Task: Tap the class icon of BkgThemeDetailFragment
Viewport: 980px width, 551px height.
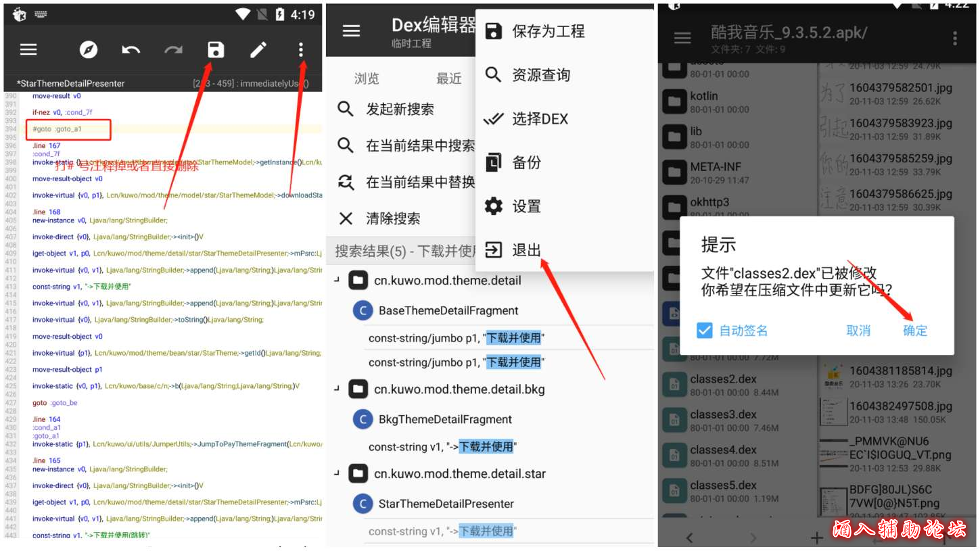Action: point(363,419)
